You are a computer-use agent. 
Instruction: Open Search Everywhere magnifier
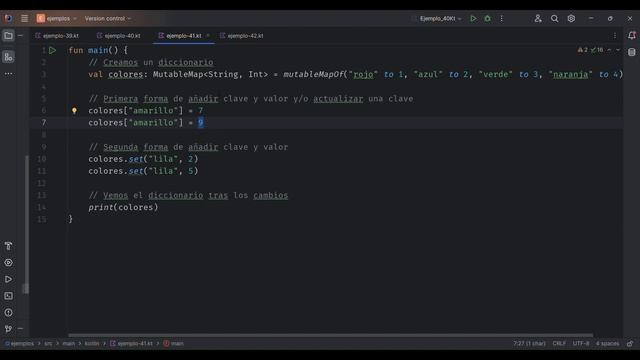pos(554,18)
